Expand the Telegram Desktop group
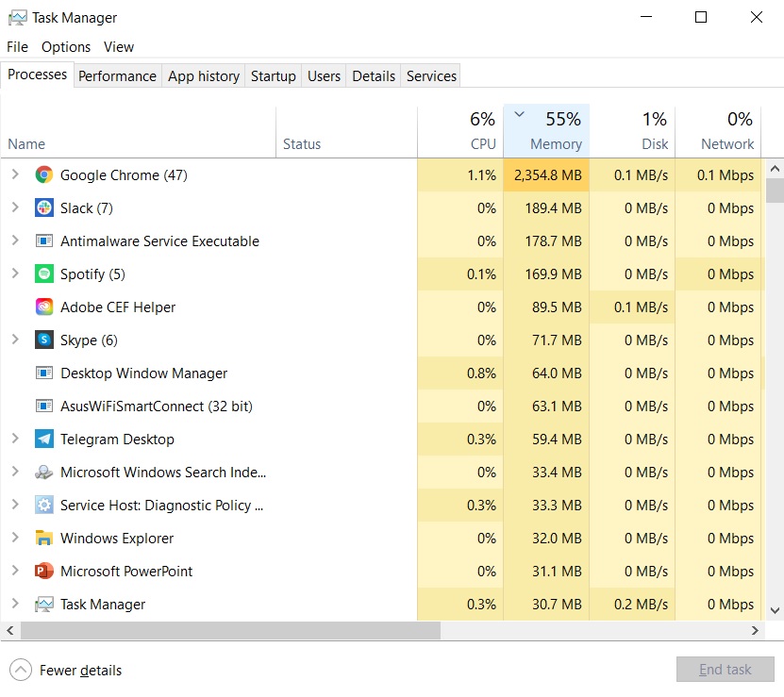 click(x=15, y=439)
